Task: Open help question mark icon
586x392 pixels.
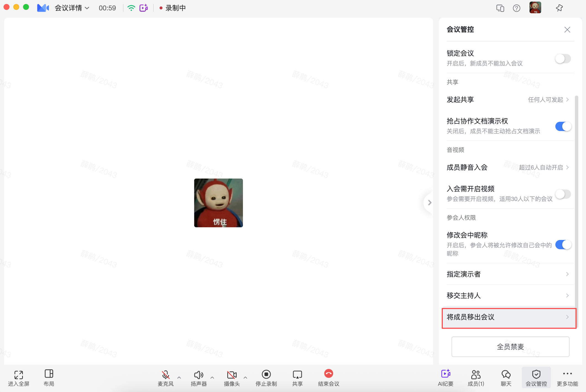Action: pyautogui.click(x=516, y=8)
